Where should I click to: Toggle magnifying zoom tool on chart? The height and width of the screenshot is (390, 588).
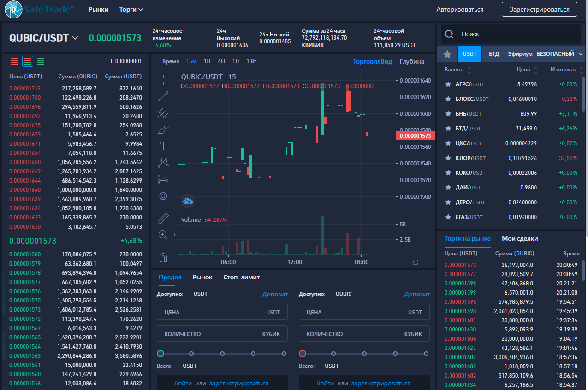click(163, 234)
